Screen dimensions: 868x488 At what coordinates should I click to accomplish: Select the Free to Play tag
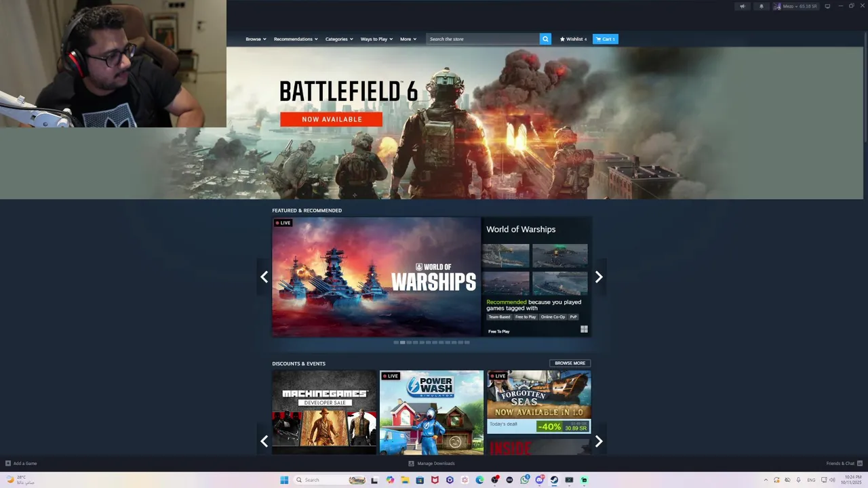[x=526, y=317]
